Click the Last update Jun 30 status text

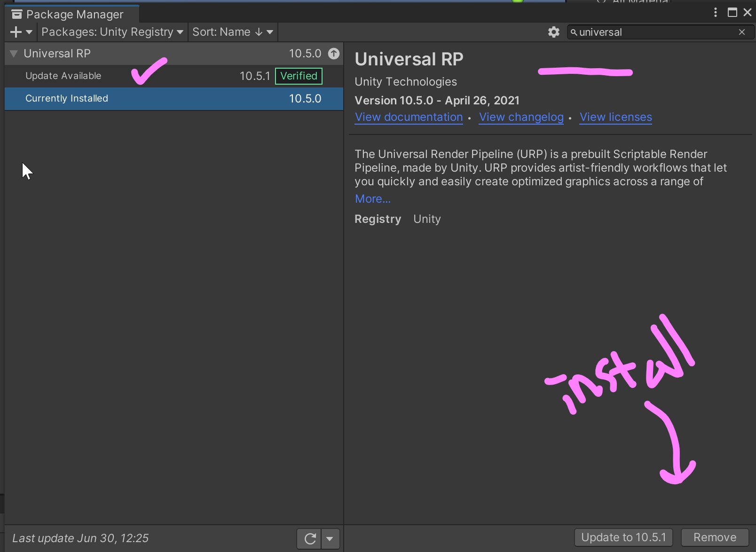(80, 538)
